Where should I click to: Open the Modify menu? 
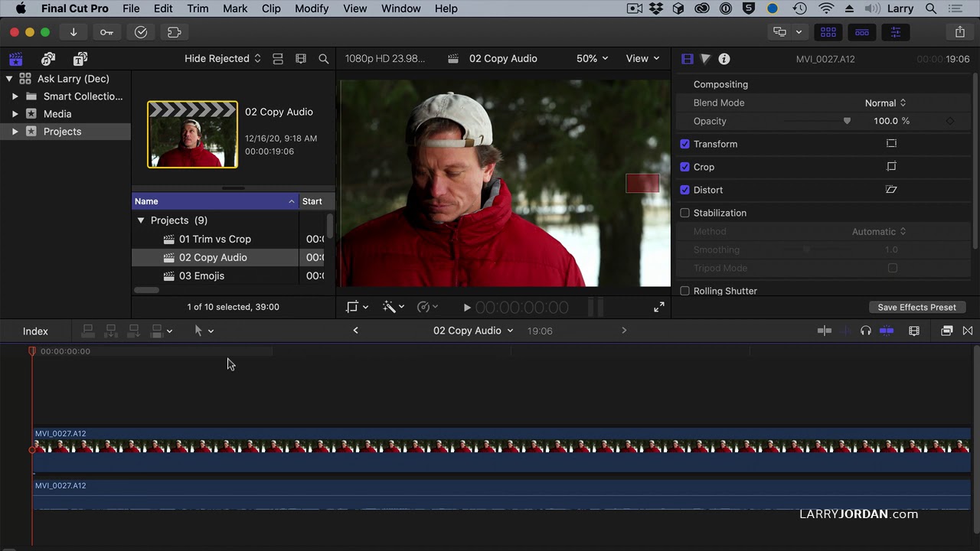312,8
